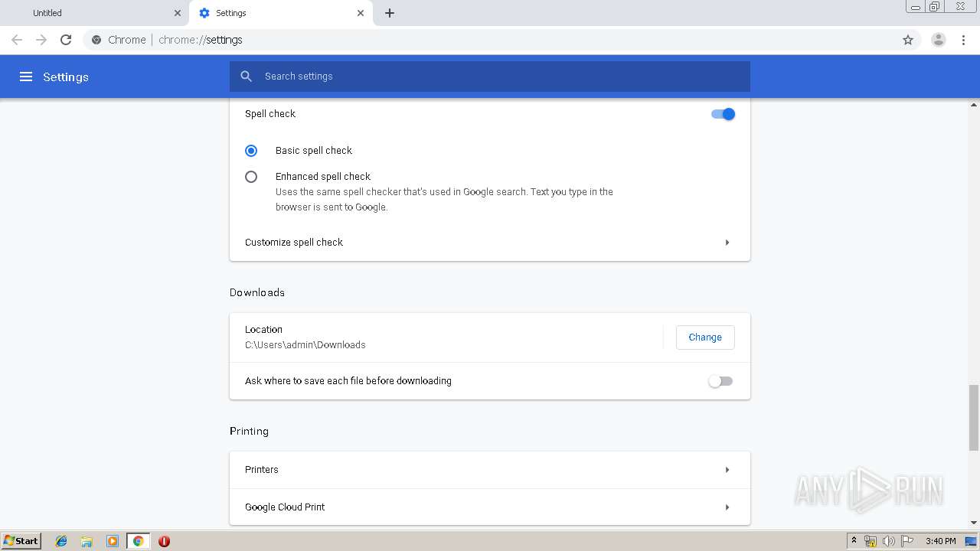
Task: Click the volume speaker tray icon
Action: [889, 541]
